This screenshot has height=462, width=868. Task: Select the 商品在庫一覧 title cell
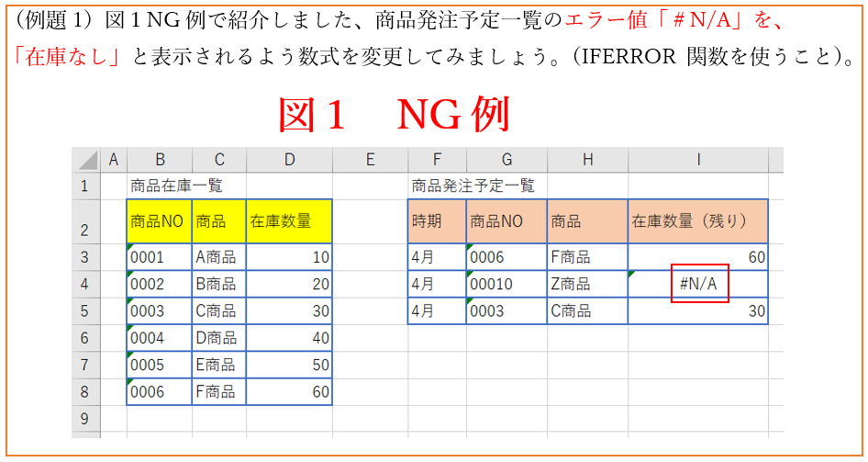pyautogui.click(x=176, y=186)
